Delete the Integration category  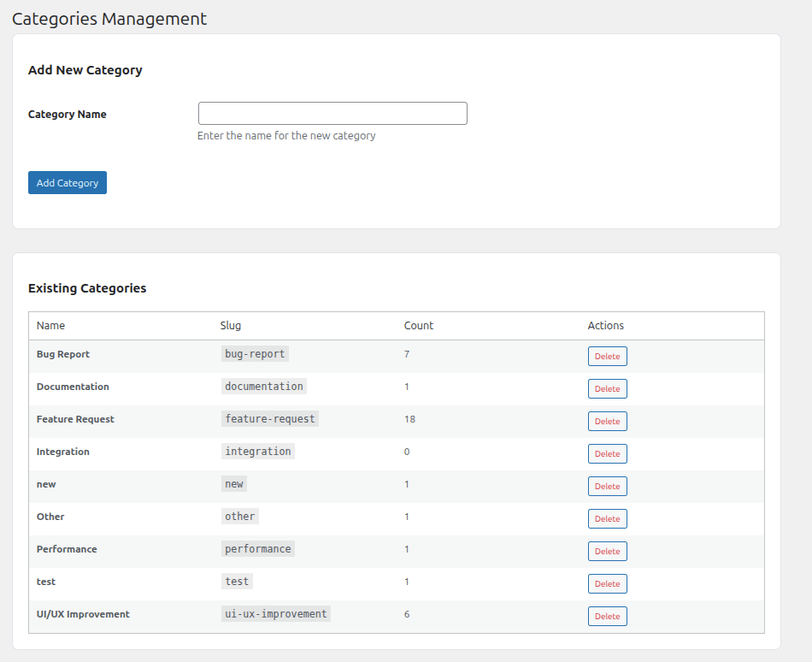(607, 453)
